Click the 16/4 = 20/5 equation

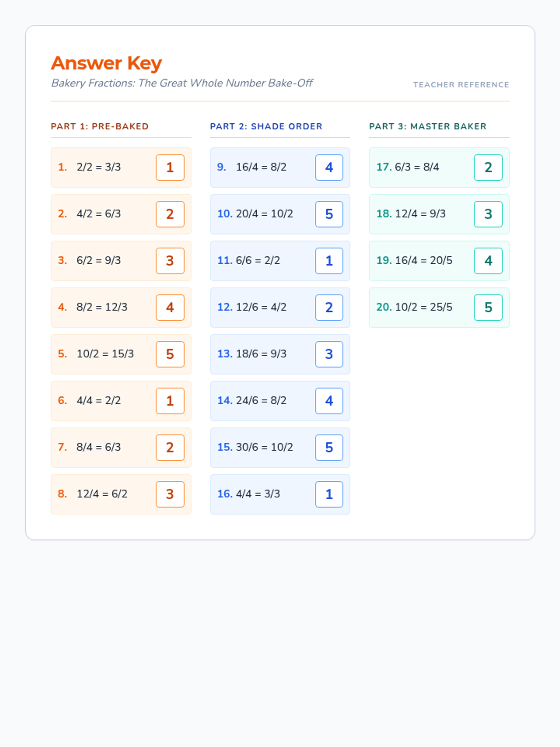[423, 261]
